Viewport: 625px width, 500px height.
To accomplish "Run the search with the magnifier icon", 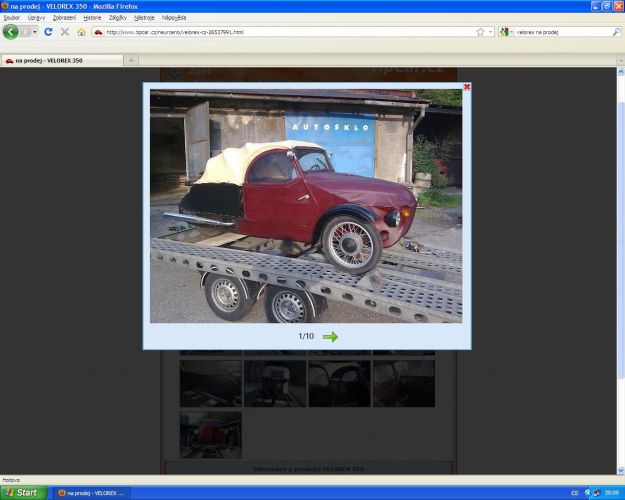I will click(616, 32).
